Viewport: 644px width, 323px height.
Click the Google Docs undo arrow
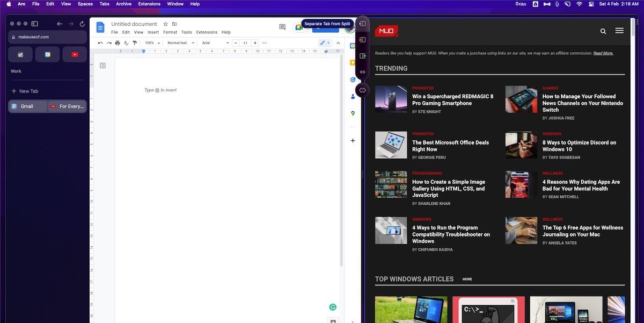pyautogui.click(x=100, y=43)
